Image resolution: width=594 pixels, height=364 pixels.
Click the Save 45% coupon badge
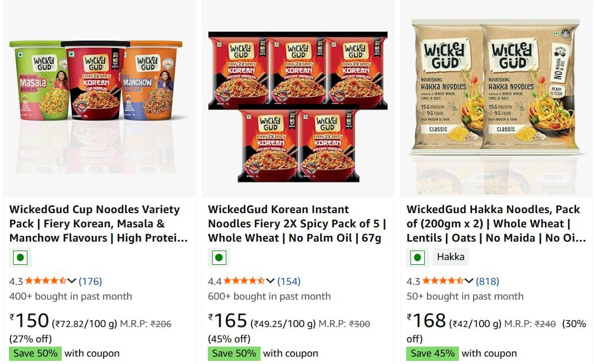433,353
